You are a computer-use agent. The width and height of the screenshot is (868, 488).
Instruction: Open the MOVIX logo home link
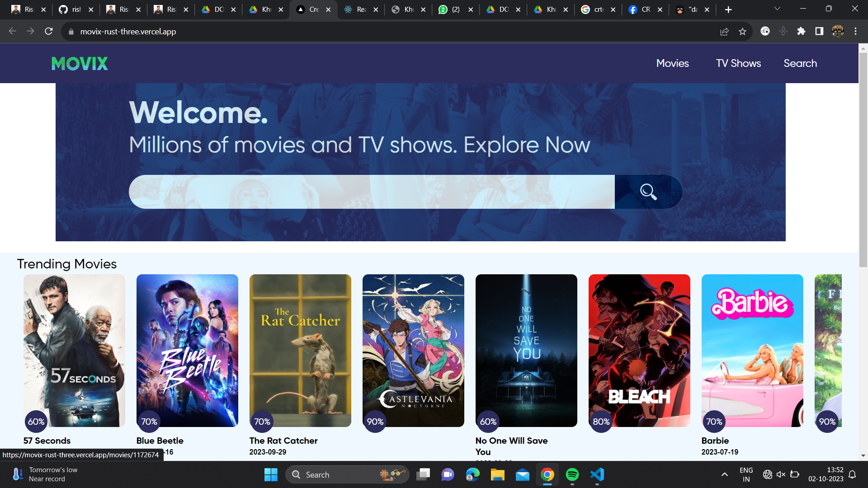click(x=80, y=64)
